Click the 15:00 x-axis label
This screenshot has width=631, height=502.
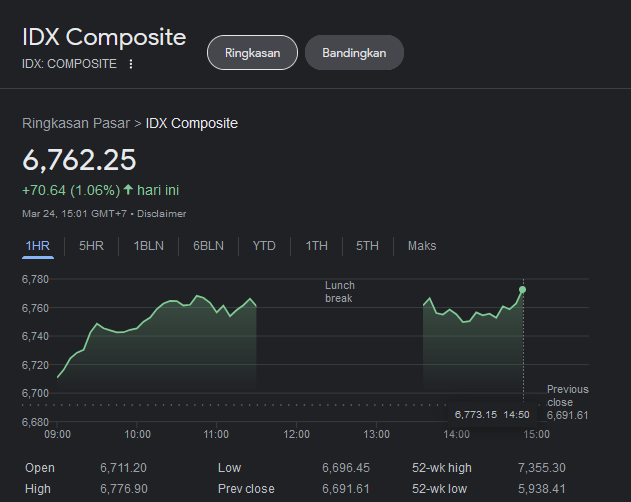(x=537, y=434)
